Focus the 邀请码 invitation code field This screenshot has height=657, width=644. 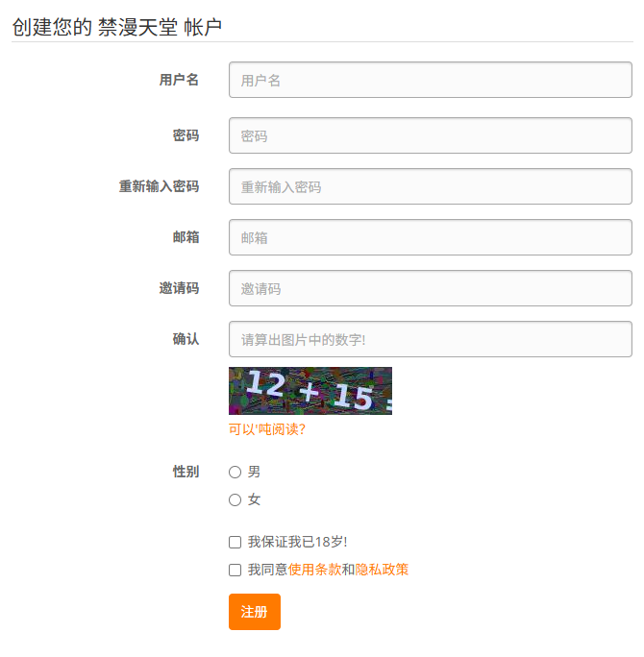[431, 288]
